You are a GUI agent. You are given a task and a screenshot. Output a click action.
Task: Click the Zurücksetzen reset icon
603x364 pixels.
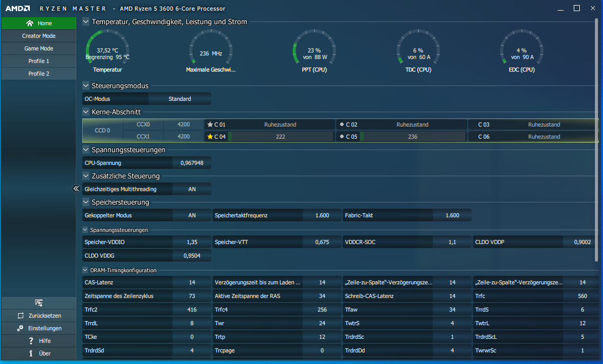(x=21, y=316)
